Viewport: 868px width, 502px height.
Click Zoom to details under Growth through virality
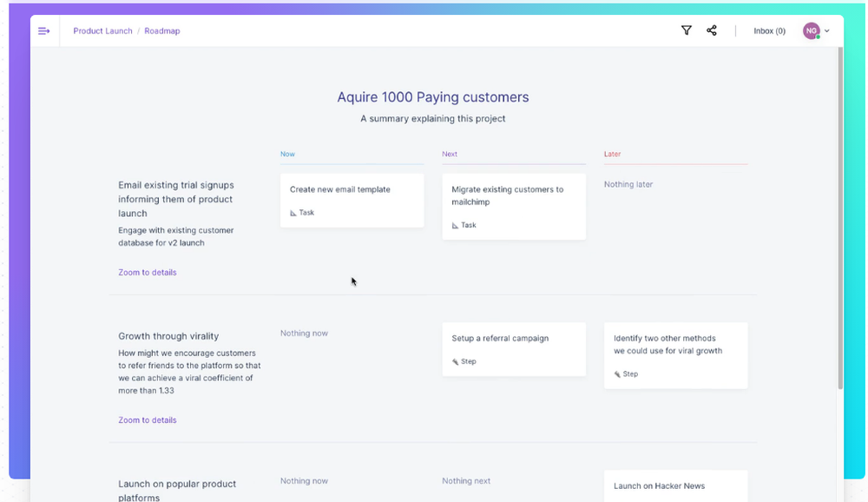point(148,420)
